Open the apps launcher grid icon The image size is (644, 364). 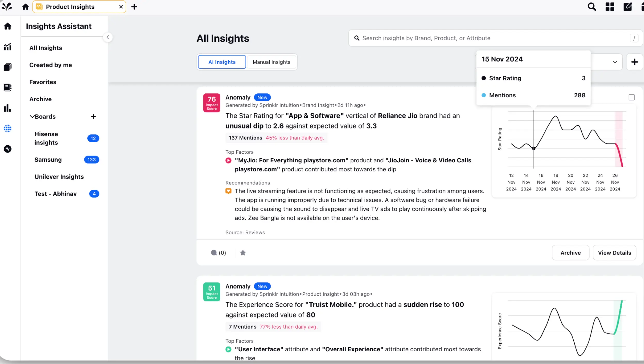(610, 7)
